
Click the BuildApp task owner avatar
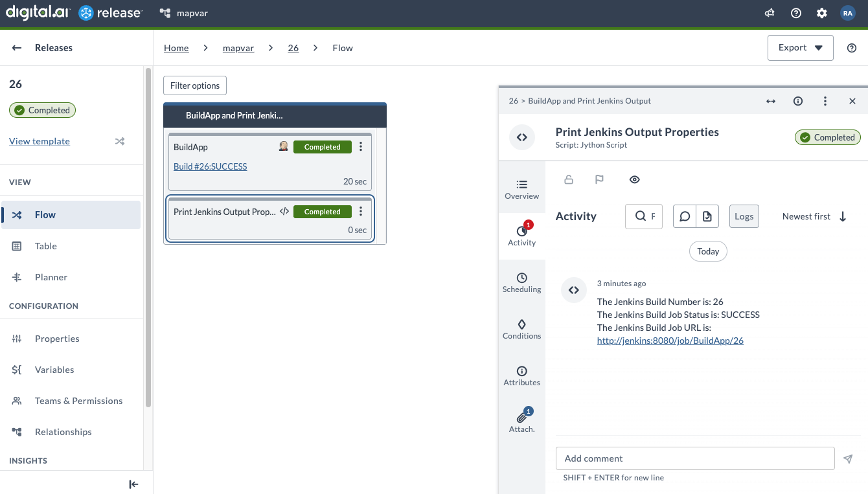pyautogui.click(x=283, y=146)
